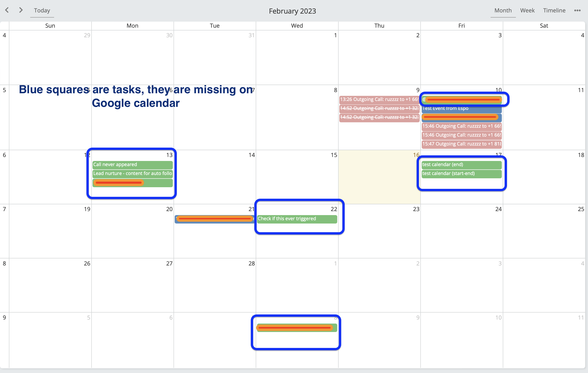
Task: Select day number 16 in the calendar
Action: 416,155
